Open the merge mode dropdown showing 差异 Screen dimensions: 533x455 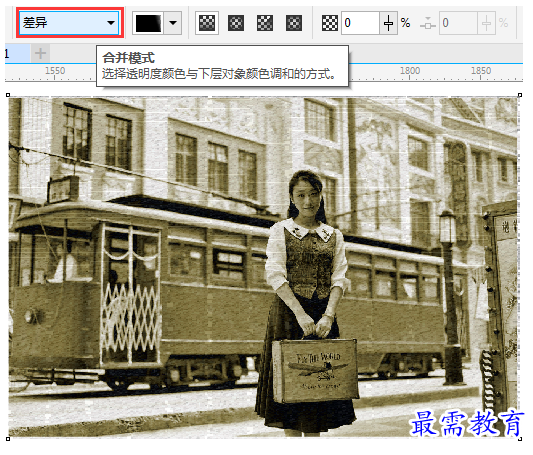click(69, 23)
